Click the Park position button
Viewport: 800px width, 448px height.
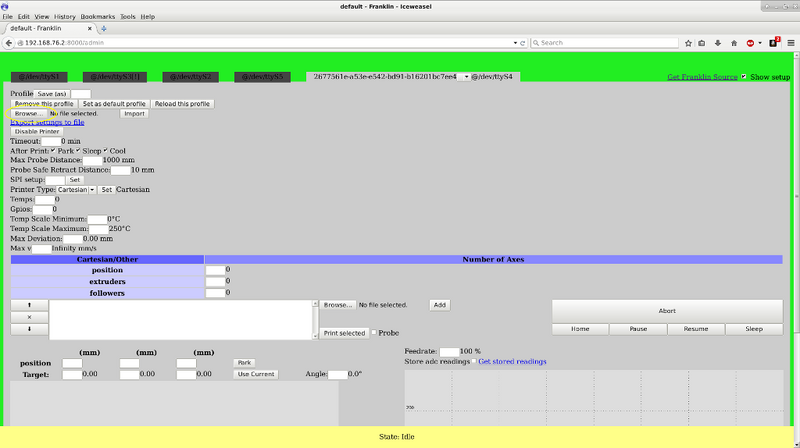[x=244, y=363]
